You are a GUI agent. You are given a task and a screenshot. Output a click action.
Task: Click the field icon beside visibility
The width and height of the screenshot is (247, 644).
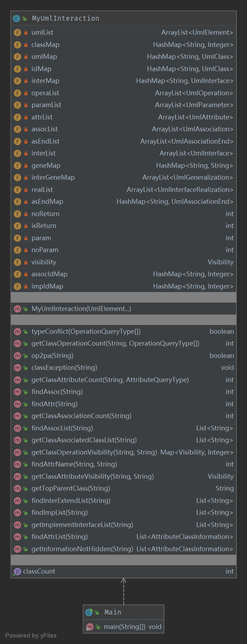coord(17,262)
